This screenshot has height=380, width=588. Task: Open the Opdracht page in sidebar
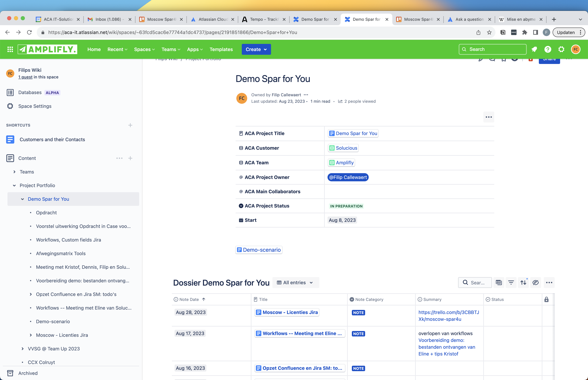click(x=46, y=213)
